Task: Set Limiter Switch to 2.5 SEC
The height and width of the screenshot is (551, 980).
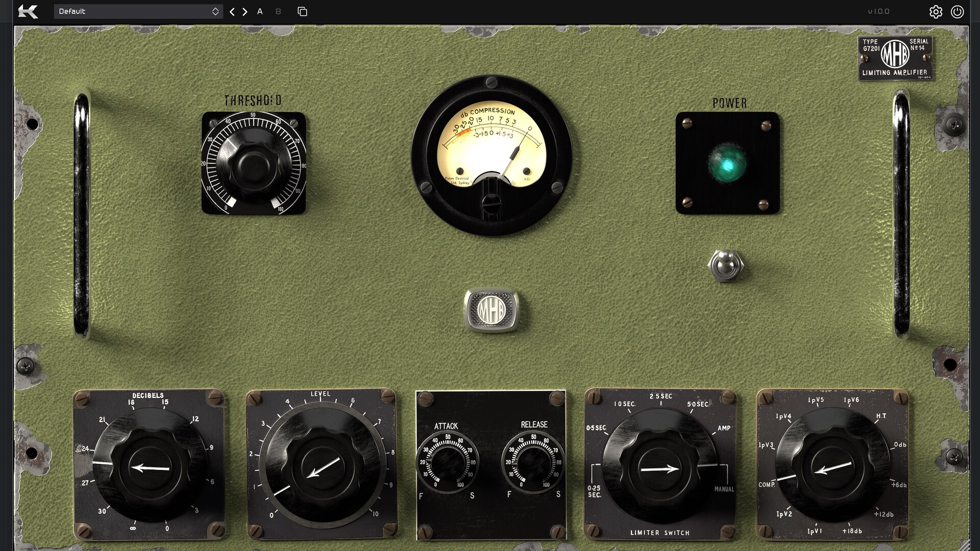Action: [661, 396]
